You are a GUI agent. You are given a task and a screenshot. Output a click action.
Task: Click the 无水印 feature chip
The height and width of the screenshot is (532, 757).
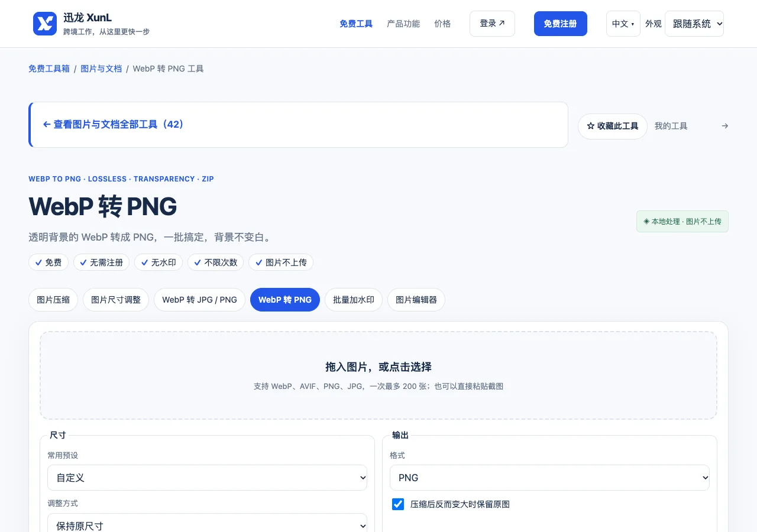[x=158, y=262]
